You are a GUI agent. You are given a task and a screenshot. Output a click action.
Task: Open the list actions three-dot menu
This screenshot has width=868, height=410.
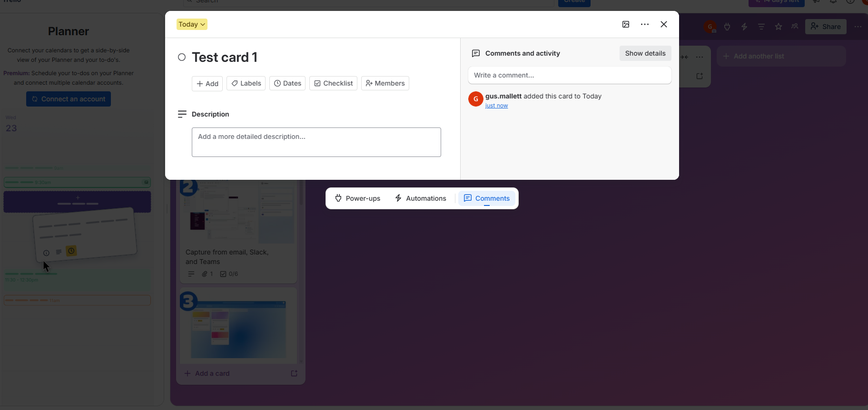(x=700, y=57)
